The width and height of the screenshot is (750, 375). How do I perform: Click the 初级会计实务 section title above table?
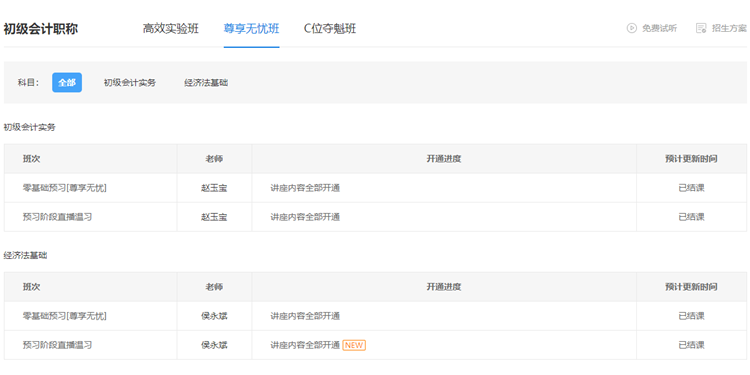pyautogui.click(x=30, y=127)
